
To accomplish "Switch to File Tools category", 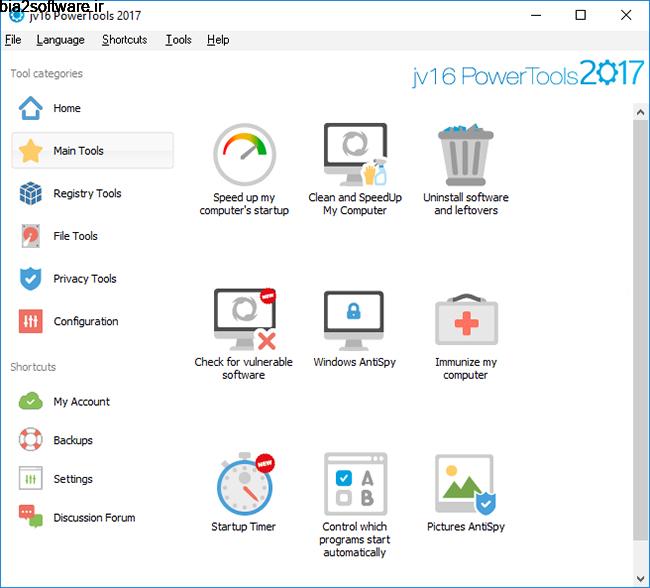I will [75, 236].
